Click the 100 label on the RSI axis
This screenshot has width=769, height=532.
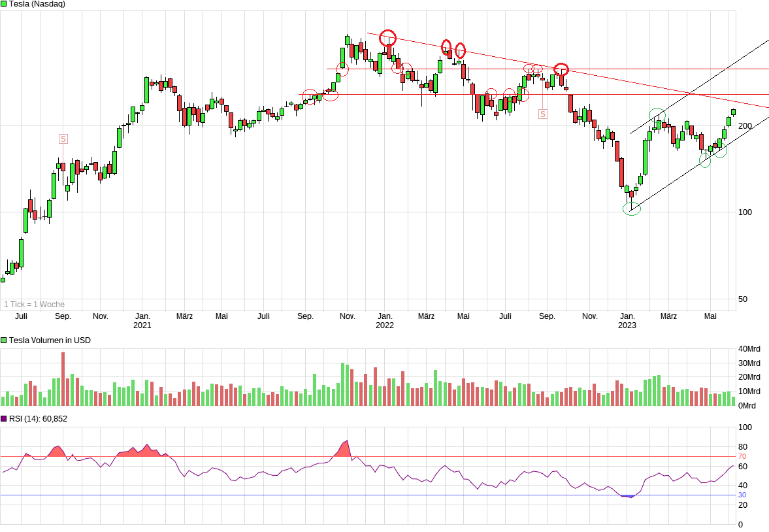pos(745,427)
